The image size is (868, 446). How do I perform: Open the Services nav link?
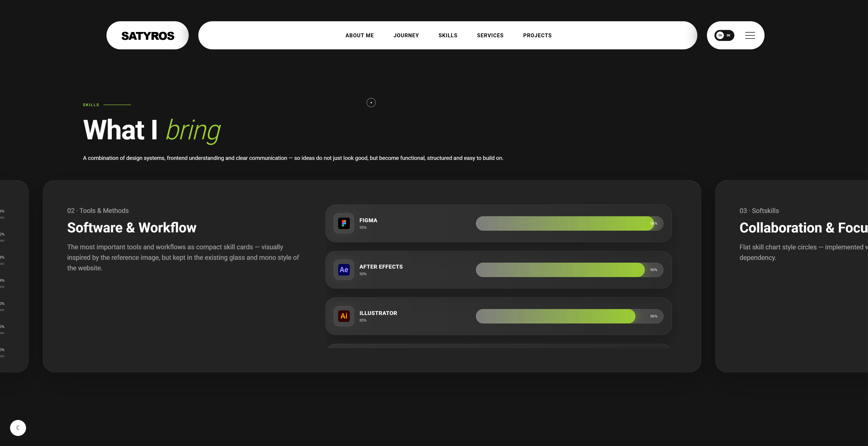click(490, 35)
